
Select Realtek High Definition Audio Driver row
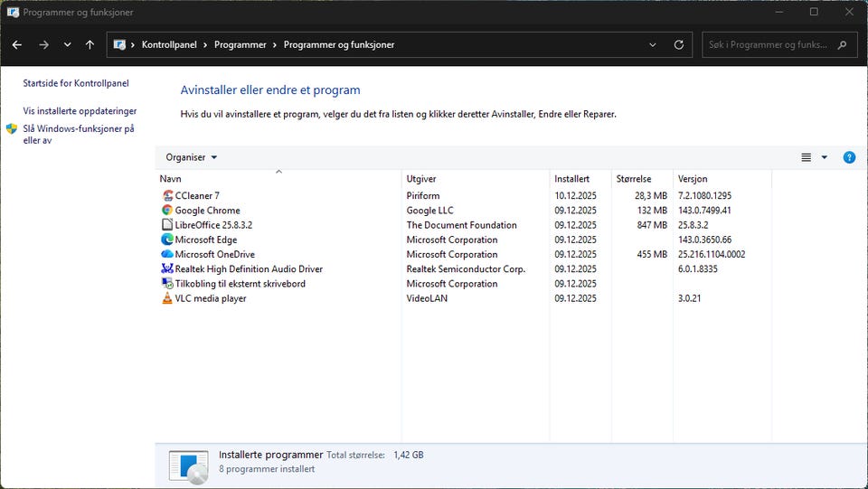coord(249,268)
